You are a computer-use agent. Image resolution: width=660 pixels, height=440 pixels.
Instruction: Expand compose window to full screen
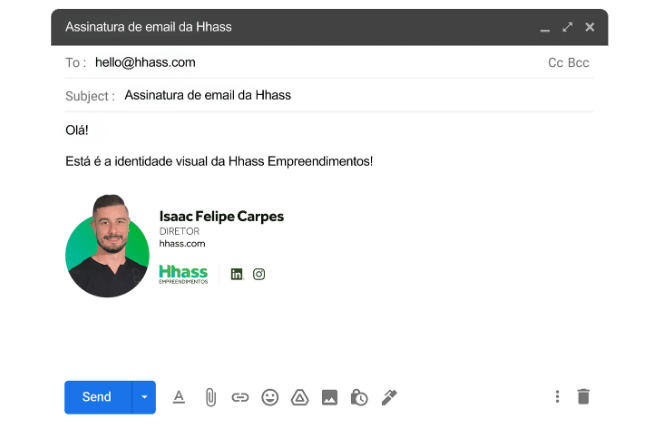567,27
